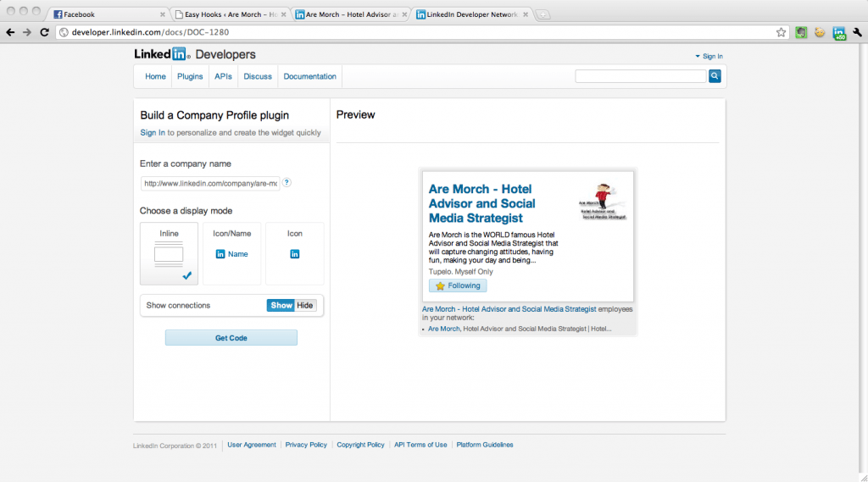Go forward with the browser forward arrow
868x482 pixels.
click(x=27, y=32)
